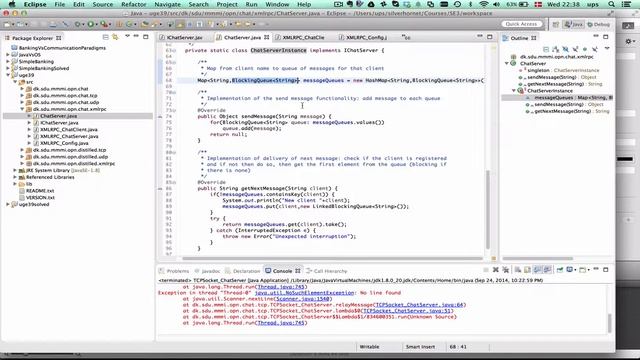This screenshot has width=640, height=360.
Task: Open TCPSocket_ChatServer.java:51 stack trace link
Action: (x=407, y=311)
